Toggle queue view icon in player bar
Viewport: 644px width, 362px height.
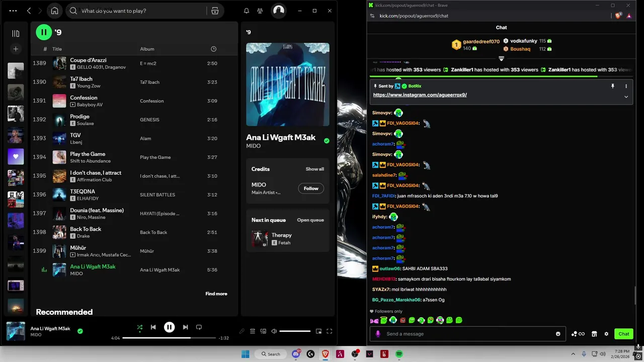click(253, 331)
